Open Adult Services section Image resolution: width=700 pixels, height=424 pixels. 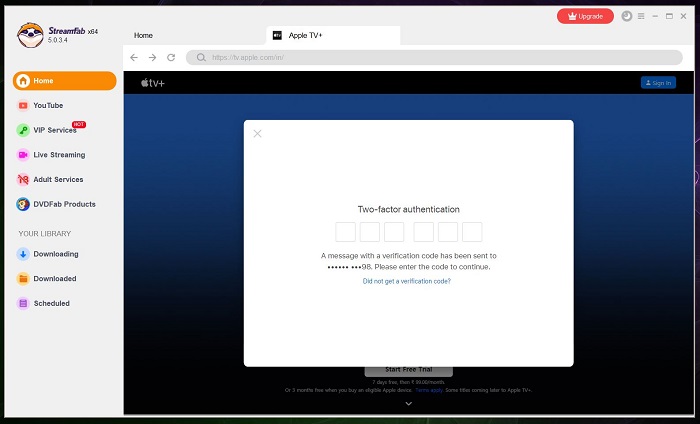click(x=58, y=179)
